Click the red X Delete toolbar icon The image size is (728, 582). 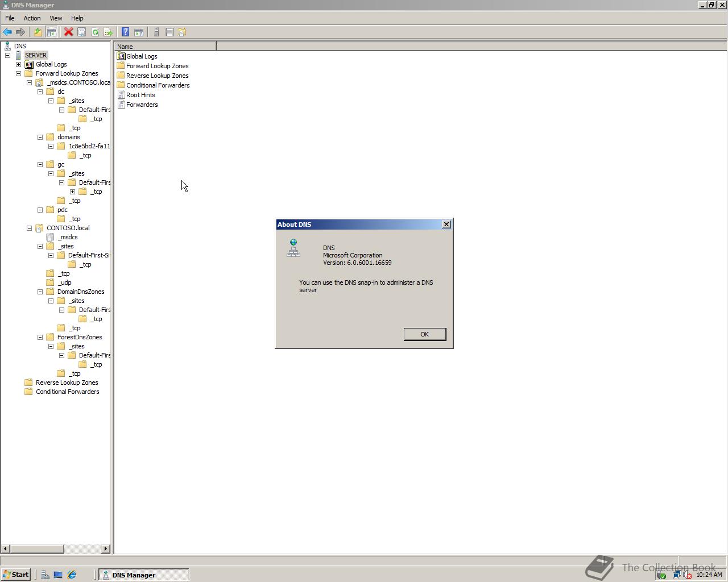click(69, 32)
